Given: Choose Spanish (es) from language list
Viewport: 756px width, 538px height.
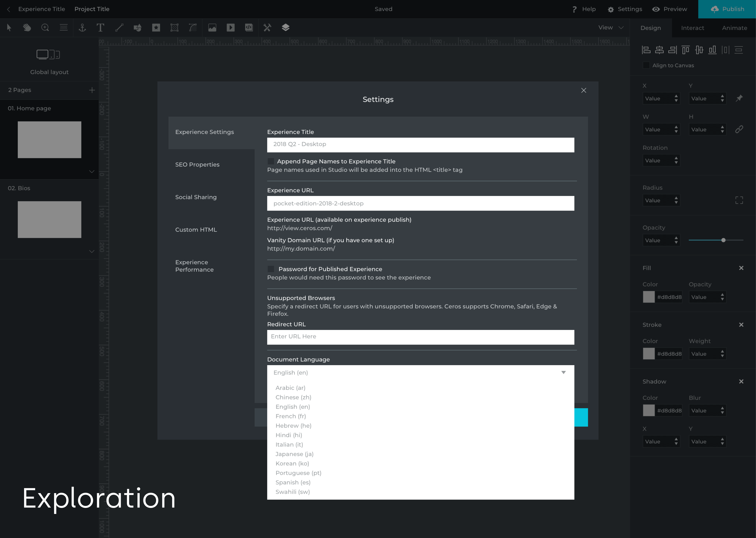Looking at the screenshot, I should (x=293, y=482).
